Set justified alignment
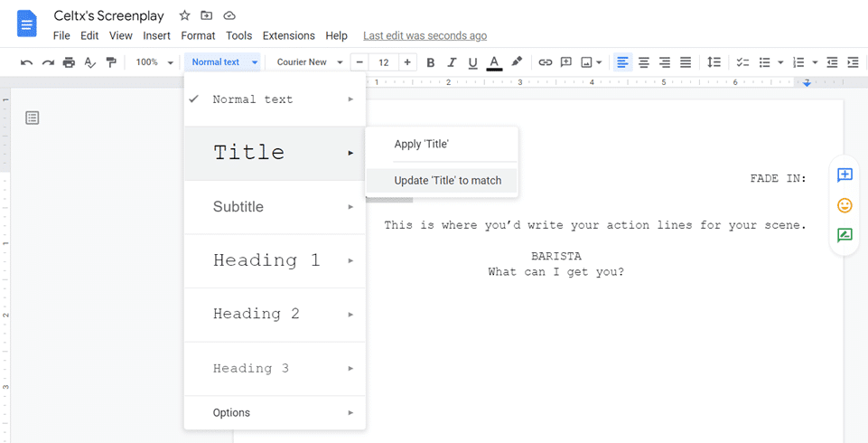The width and height of the screenshot is (868, 443). (686, 62)
